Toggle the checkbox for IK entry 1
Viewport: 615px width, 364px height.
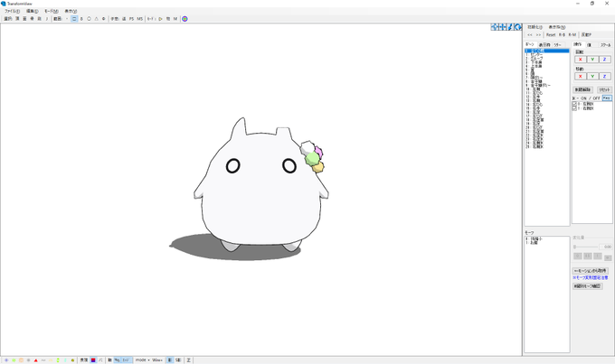(574, 108)
